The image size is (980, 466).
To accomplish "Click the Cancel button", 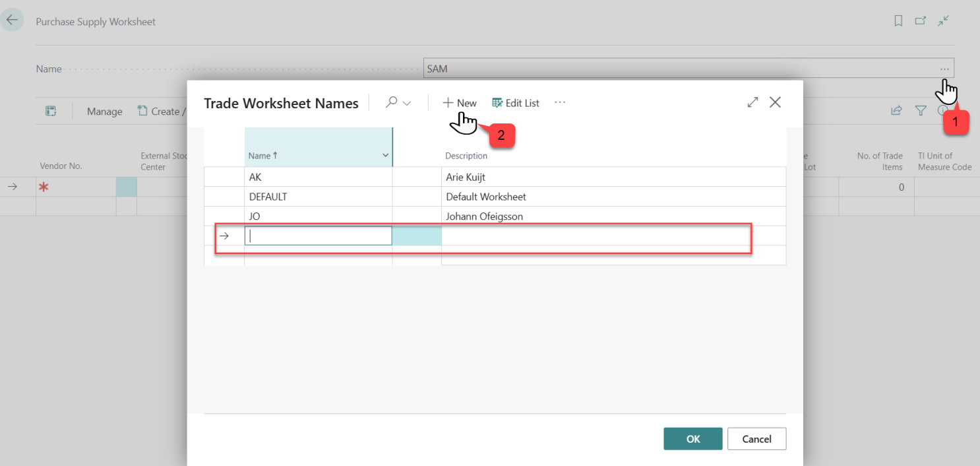I will coord(756,439).
